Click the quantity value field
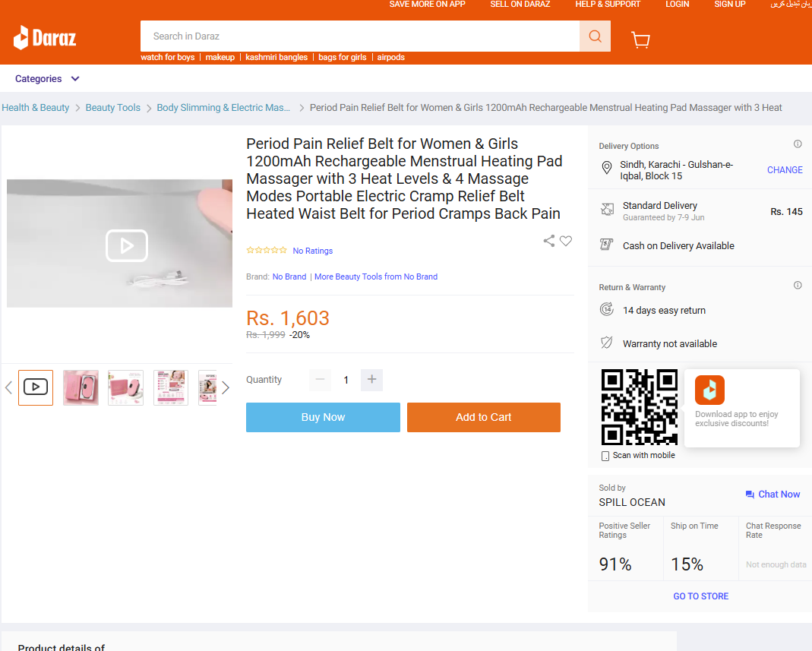 click(x=346, y=380)
